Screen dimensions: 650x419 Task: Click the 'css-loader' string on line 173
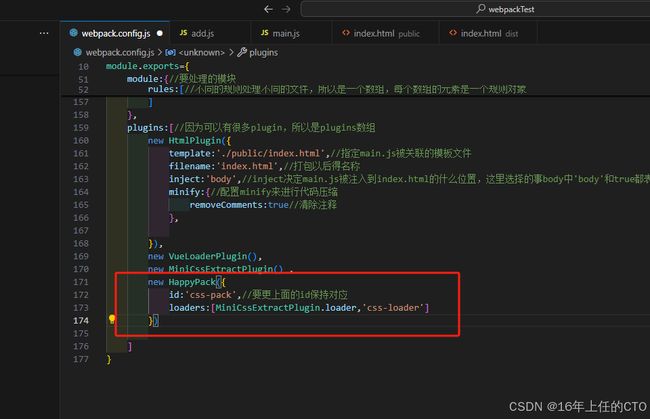click(393, 308)
